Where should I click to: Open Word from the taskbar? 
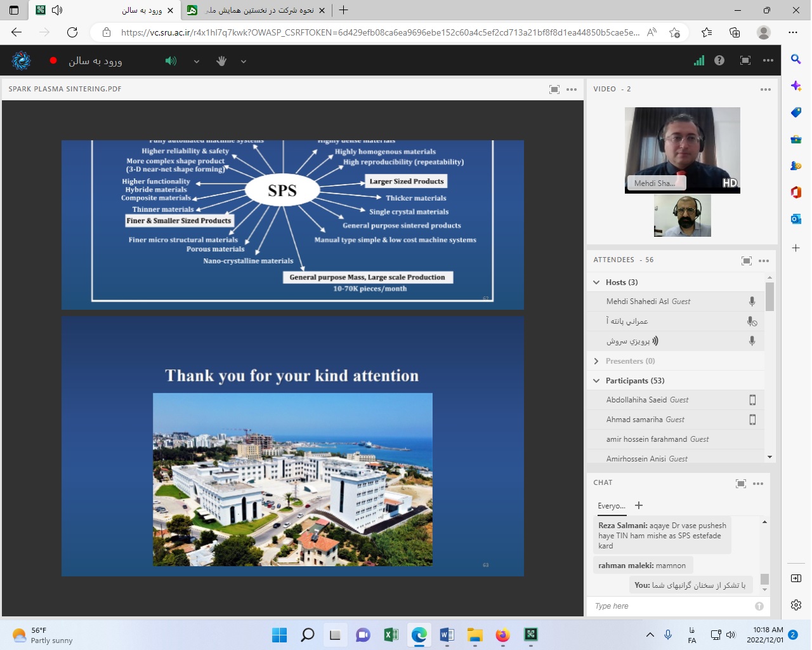447,635
